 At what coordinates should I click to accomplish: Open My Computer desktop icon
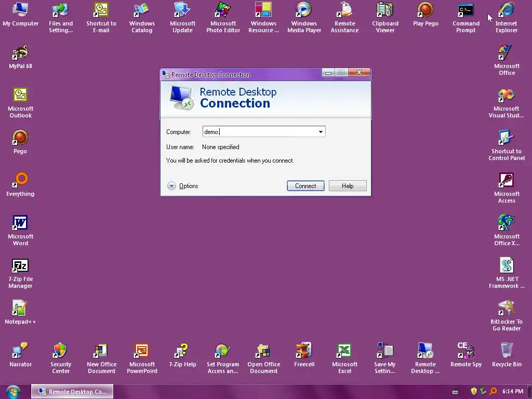(20, 14)
